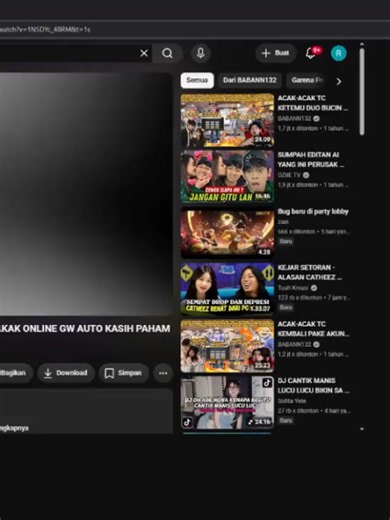
Task: Click the Download button under the video
Action: pos(66,373)
